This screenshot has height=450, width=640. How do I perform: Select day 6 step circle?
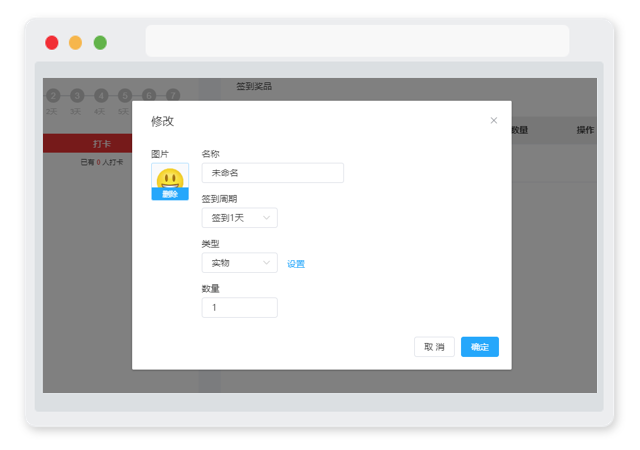149,96
